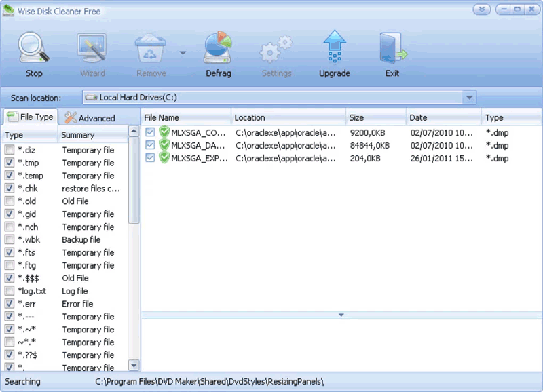543x392 pixels.
Task: Expand the Remove button dropdown arrow
Action: pyautogui.click(x=183, y=53)
